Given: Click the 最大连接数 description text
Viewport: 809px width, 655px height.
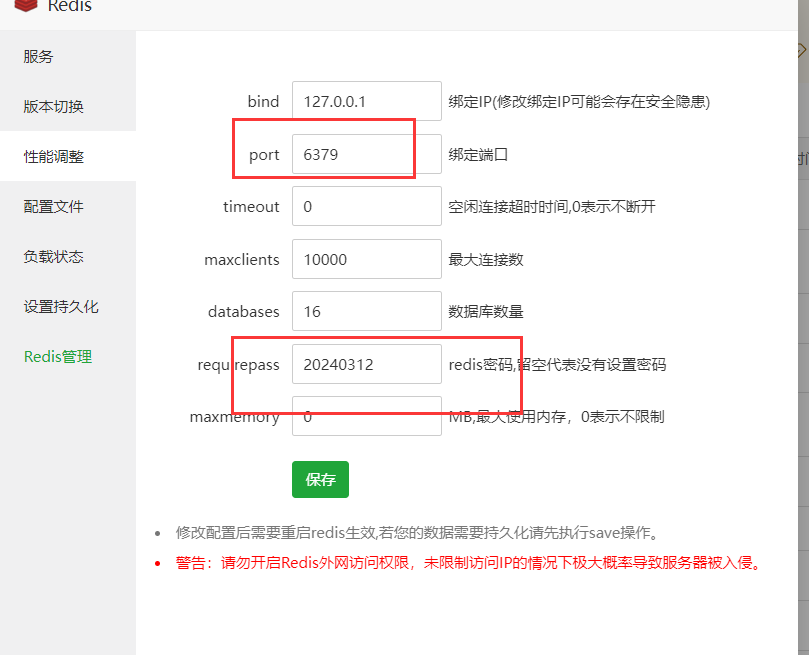Looking at the screenshot, I should coord(486,259).
